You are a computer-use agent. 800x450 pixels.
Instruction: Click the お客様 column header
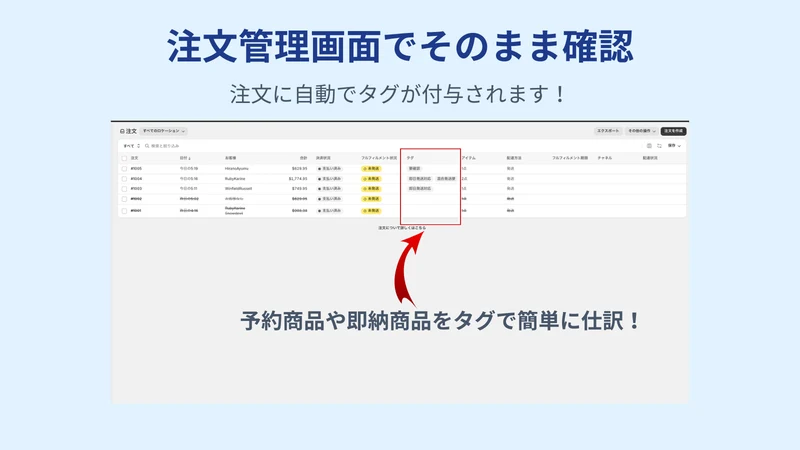coord(231,158)
